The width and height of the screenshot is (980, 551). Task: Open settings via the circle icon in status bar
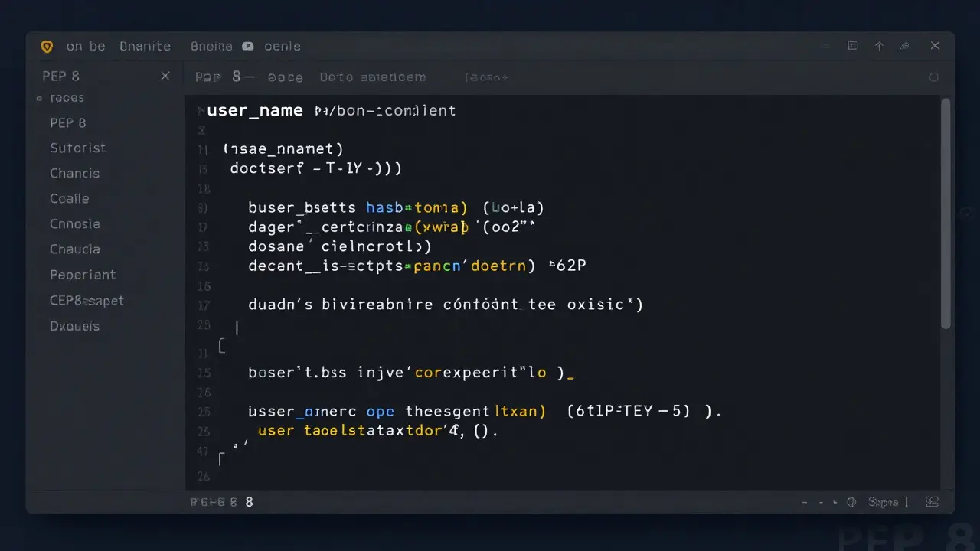point(851,502)
